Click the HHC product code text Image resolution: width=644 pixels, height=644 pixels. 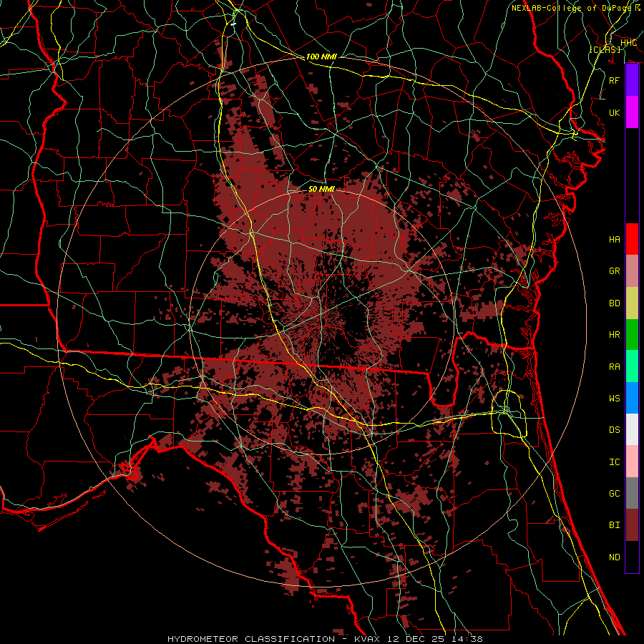coord(628,43)
